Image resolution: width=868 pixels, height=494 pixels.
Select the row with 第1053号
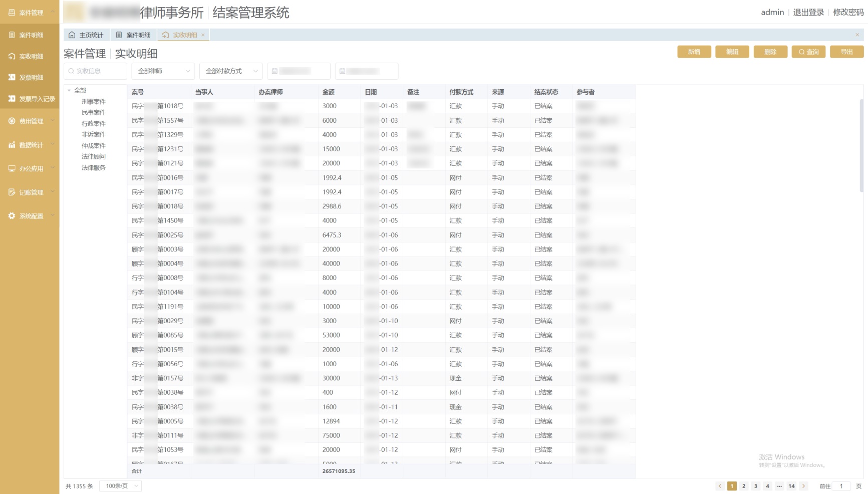(x=381, y=450)
